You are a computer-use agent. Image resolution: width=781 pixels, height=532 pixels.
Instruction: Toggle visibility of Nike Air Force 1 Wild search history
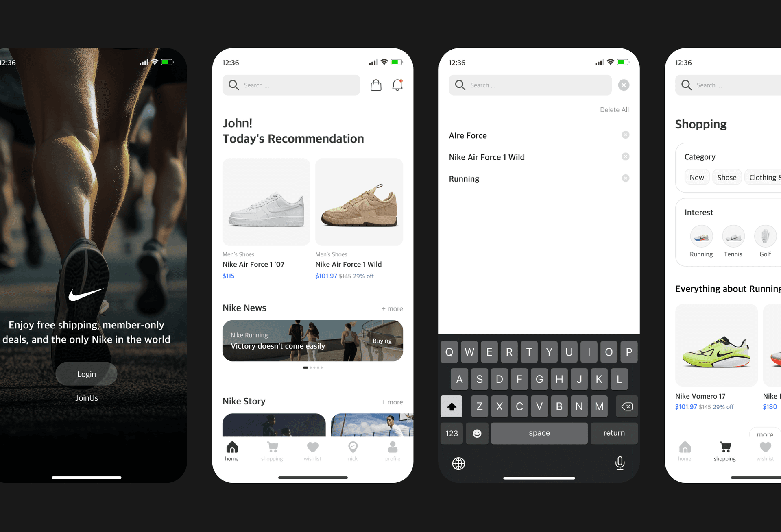pos(625,156)
